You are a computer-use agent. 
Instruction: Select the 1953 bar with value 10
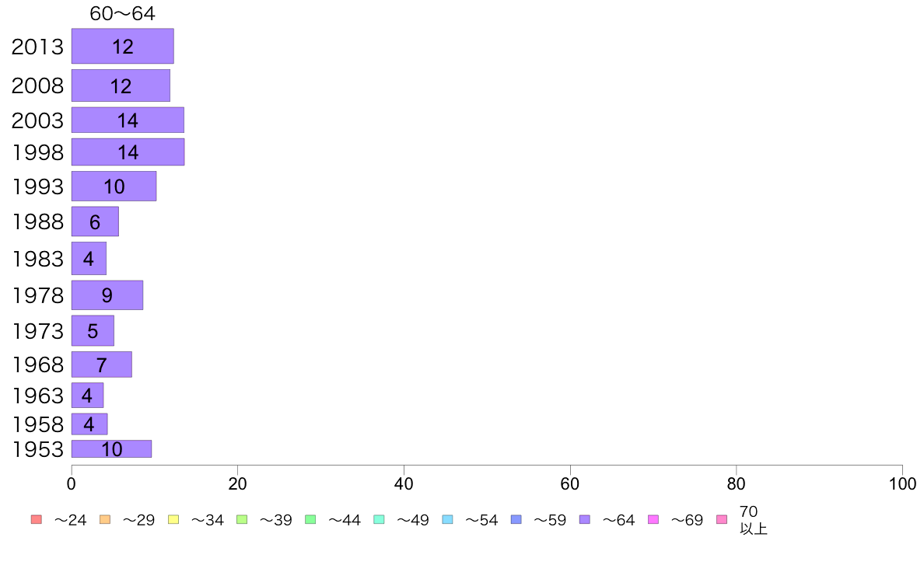tap(111, 449)
